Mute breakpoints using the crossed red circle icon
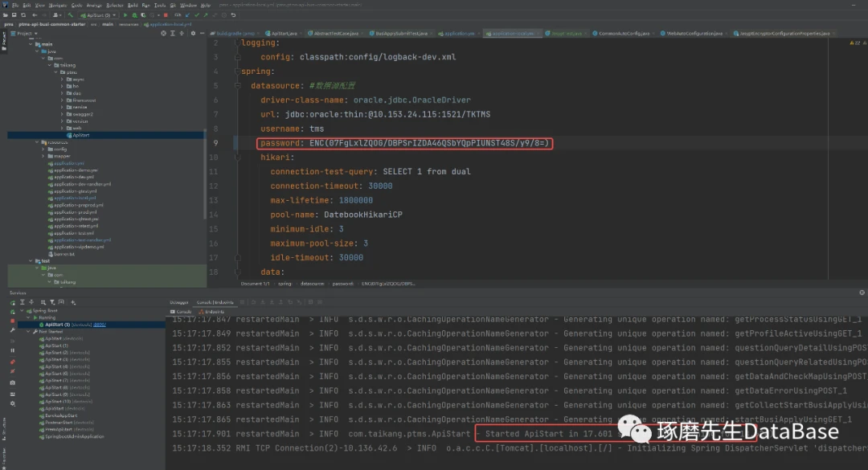Viewport: 868px width, 470px height. tap(13, 371)
